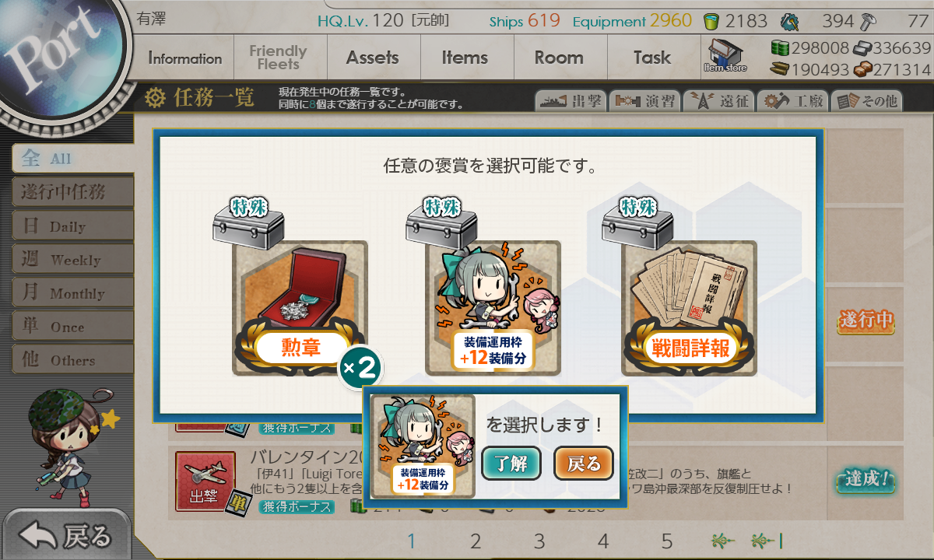Click the 達成! completed quest badge
The height and width of the screenshot is (560, 934).
click(x=865, y=479)
